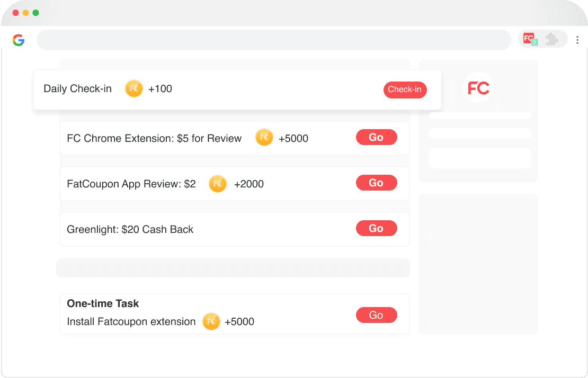
Task: Click the red close window dot
Action: point(16,13)
